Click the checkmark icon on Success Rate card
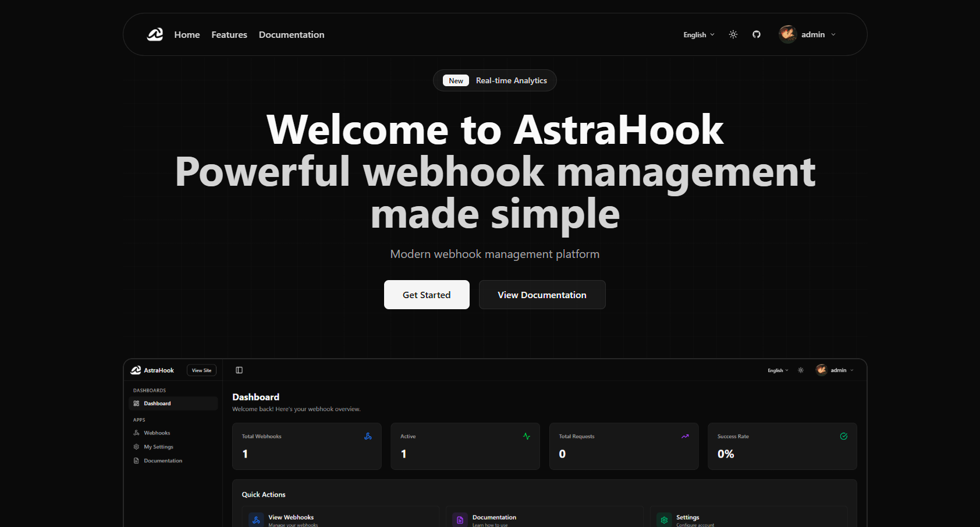This screenshot has width=980, height=527. pos(844,436)
